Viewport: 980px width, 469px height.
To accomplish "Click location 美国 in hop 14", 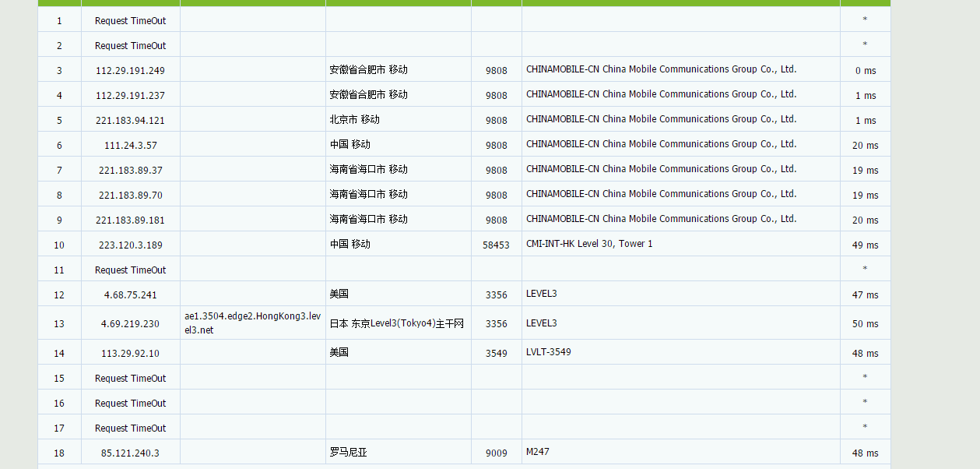I will click(339, 351).
